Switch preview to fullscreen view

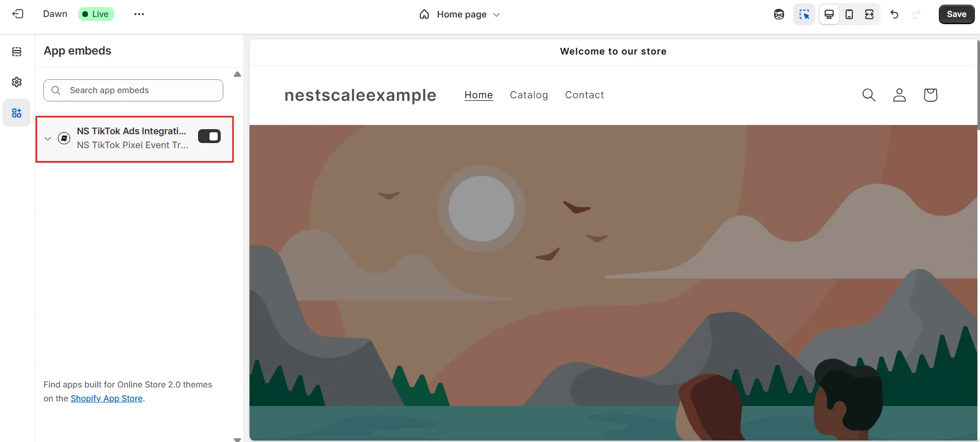tap(869, 14)
